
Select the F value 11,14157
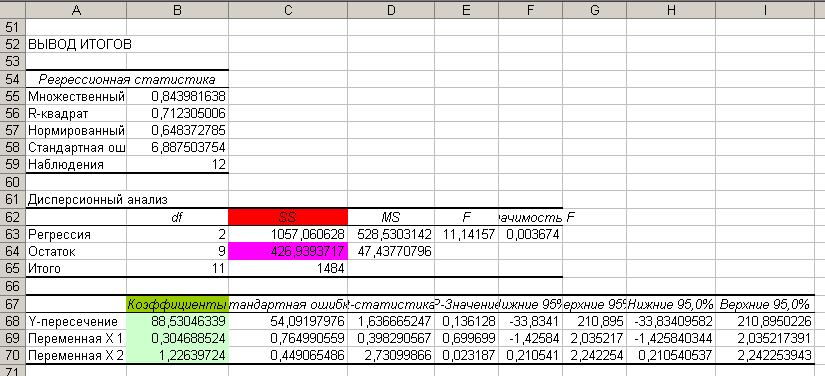pos(467,235)
